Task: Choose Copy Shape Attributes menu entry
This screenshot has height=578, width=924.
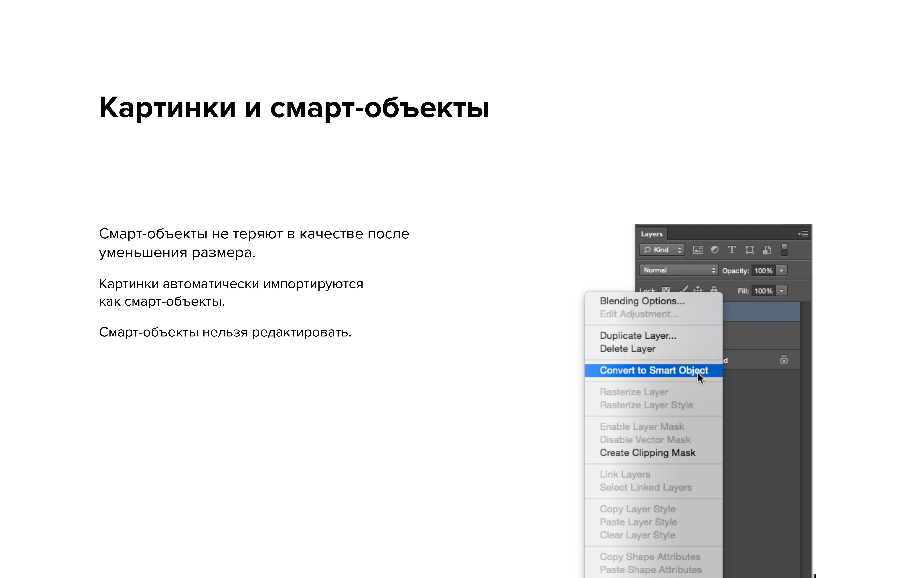Action: (654, 557)
